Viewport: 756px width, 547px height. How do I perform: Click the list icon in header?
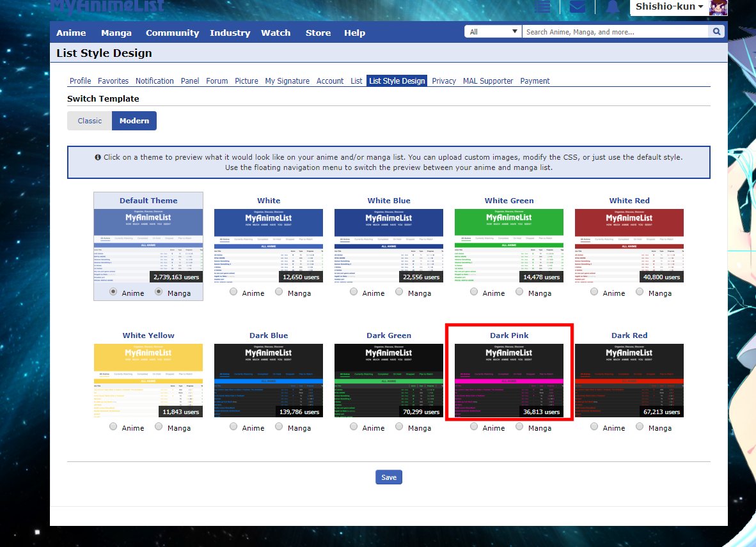[x=543, y=7]
